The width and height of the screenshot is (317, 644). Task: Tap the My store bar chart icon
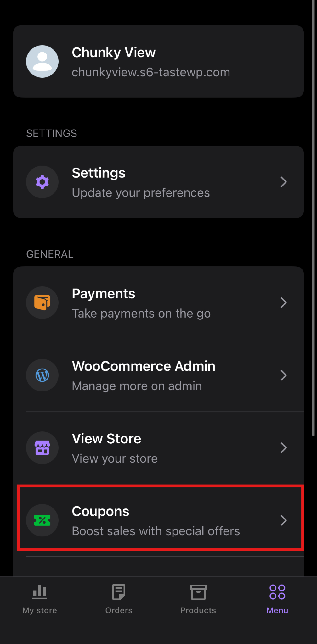coord(40,592)
